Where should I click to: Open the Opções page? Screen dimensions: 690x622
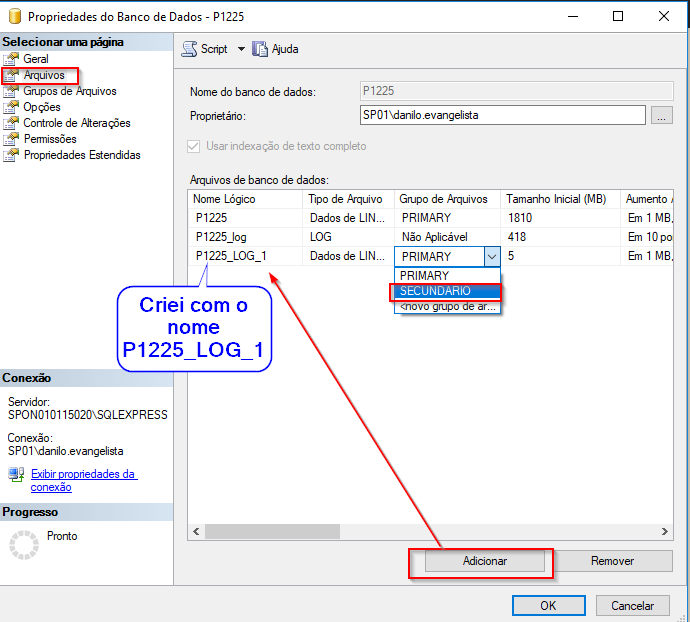[x=42, y=107]
